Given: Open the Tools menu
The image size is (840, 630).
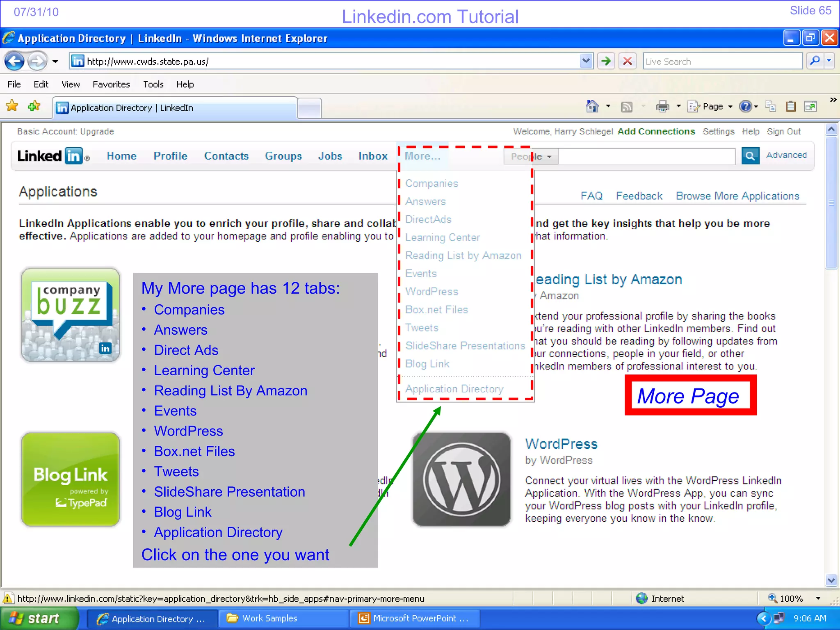Looking at the screenshot, I should (x=153, y=84).
